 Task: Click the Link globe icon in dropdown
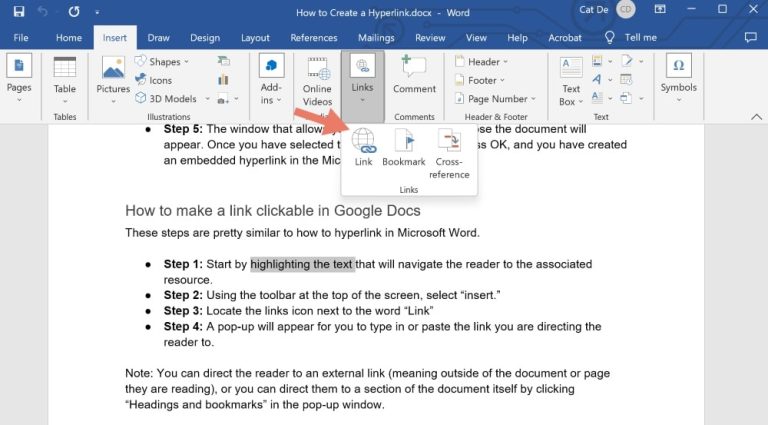click(x=363, y=141)
